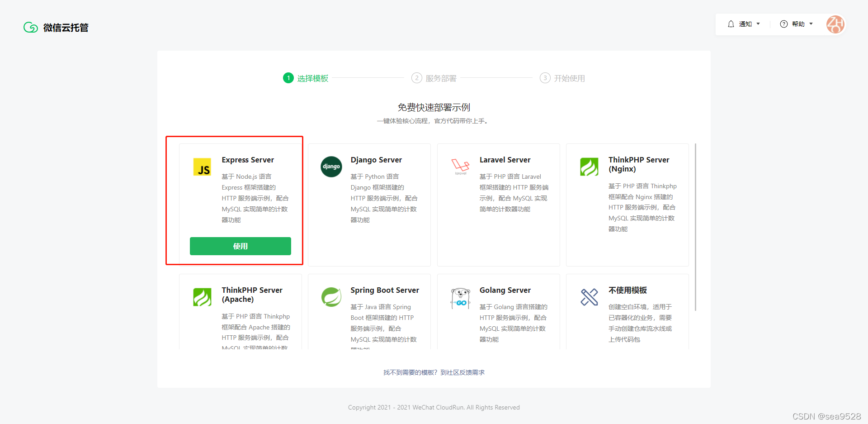The image size is (868, 424).
Task: Expand the 帮助 dropdown arrow
Action: pyautogui.click(x=811, y=24)
